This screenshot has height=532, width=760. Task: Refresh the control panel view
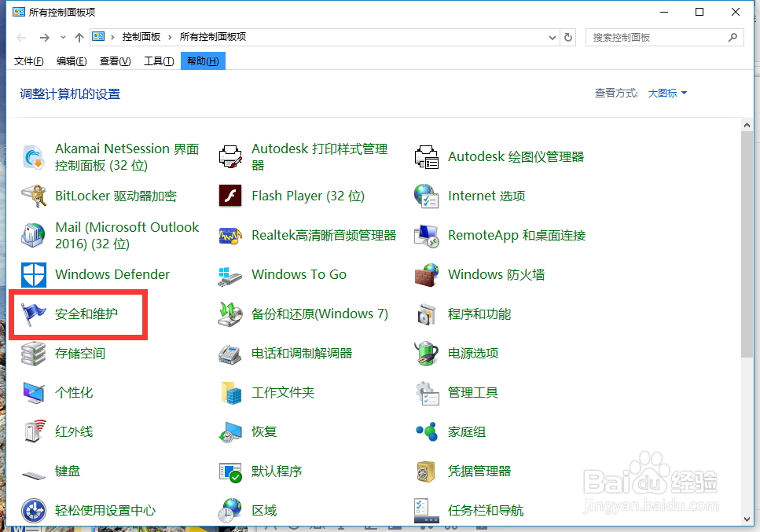point(568,37)
